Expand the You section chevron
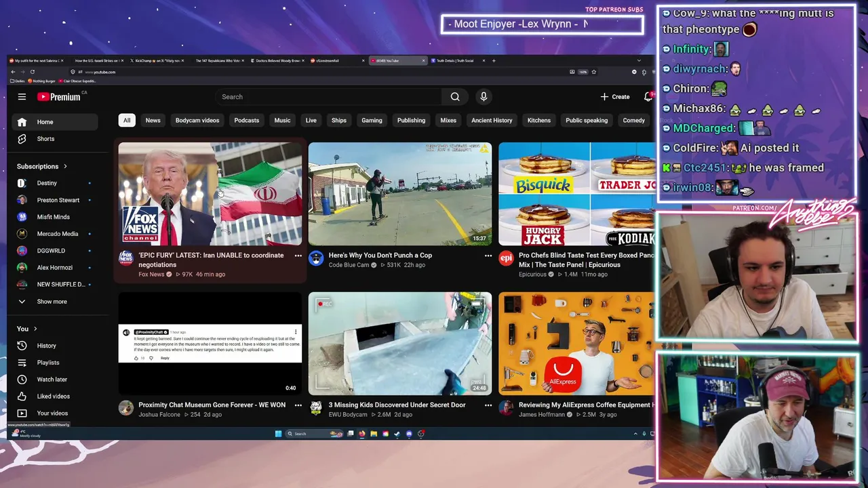This screenshot has width=868, height=488. coord(35,329)
